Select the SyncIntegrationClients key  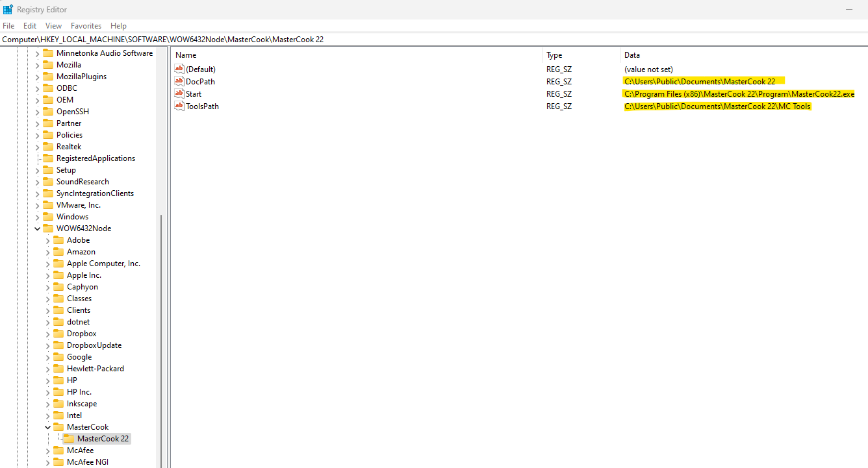pyautogui.click(x=95, y=193)
